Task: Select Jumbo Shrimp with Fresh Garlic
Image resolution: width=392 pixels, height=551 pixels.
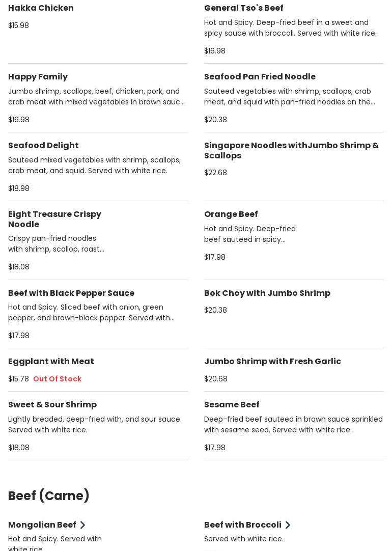Action: 272,362
